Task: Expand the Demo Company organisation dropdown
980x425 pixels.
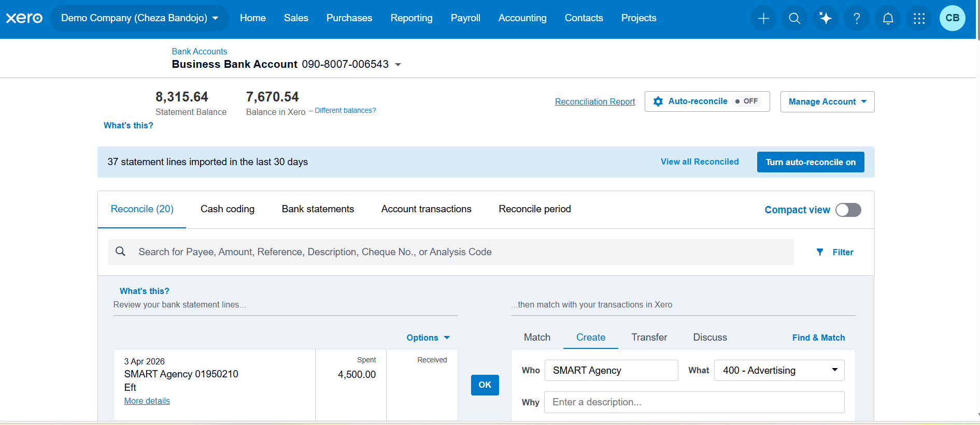Action: [x=139, y=18]
